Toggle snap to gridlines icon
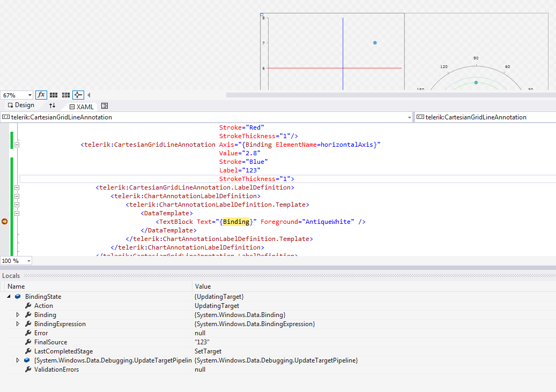 (66, 95)
